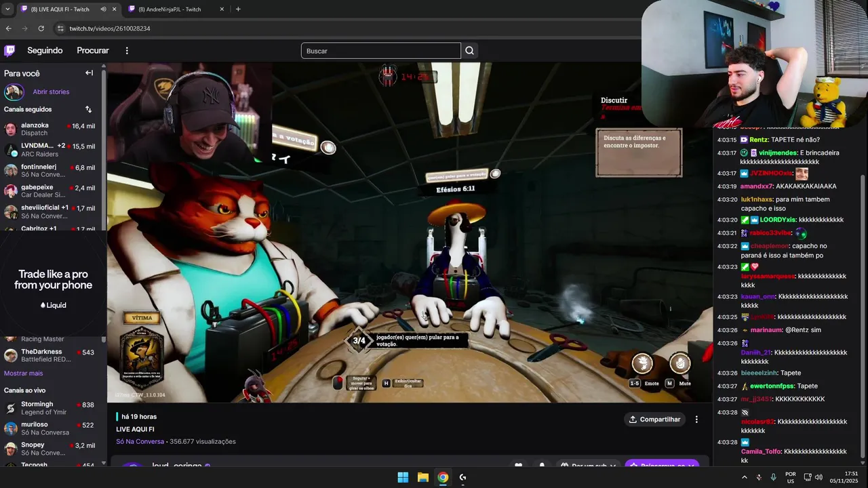Open the tab search dropdown arrow
Viewport: 868px width, 488px height.
tap(7, 9)
